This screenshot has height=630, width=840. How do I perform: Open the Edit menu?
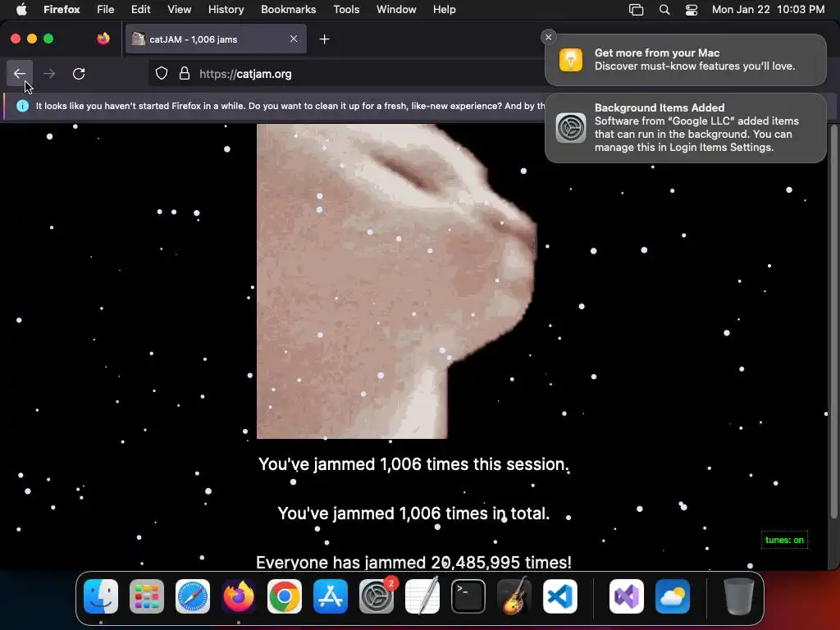click(x=140, y=9)
